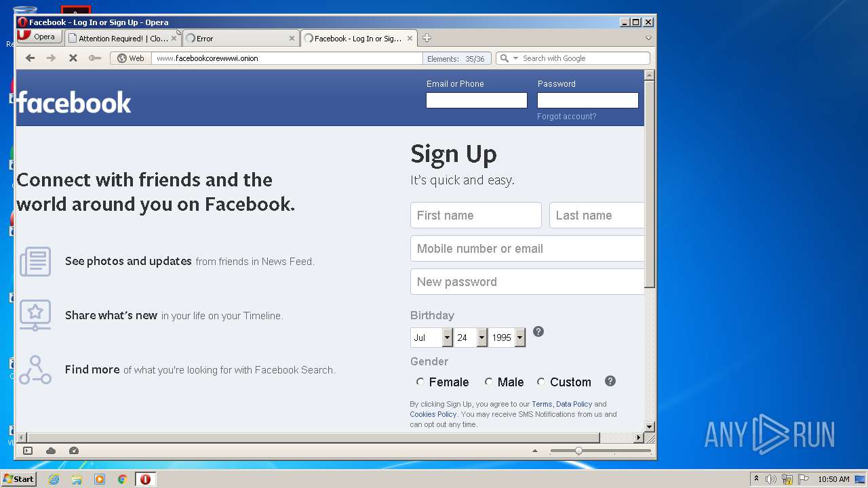Image resolution: width=868 pixels, height=488 pixels.
Task: Close the Facebook tab
Action: coord(410,39)
